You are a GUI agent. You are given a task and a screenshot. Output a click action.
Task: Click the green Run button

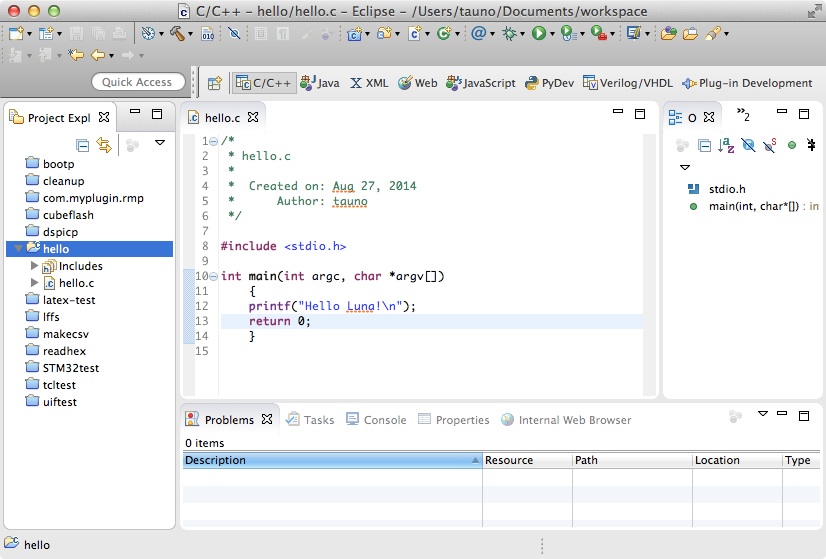(x=538, y=33)
